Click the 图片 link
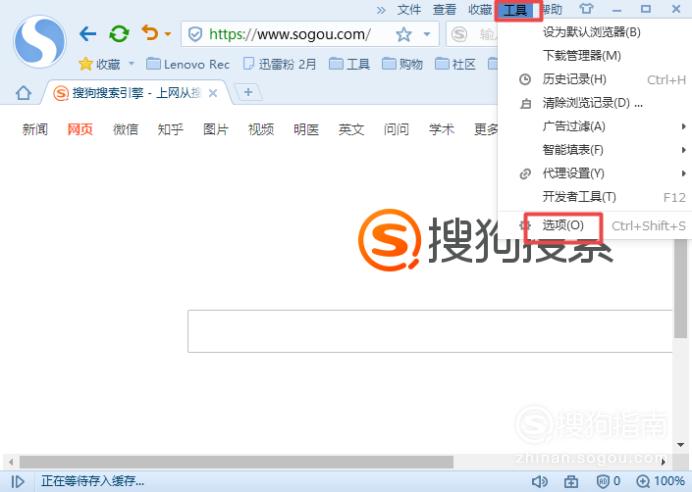Viewport: 692px width, 492px height. 216,129
